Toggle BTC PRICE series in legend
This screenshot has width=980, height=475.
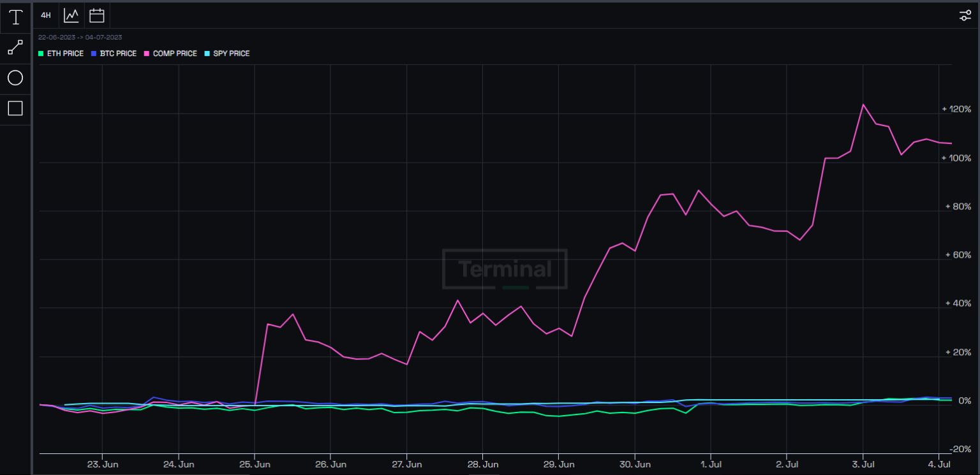117,54
